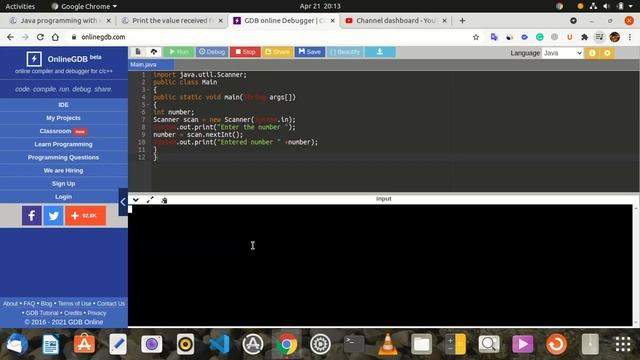Open the Activities overview

[20, 6]
